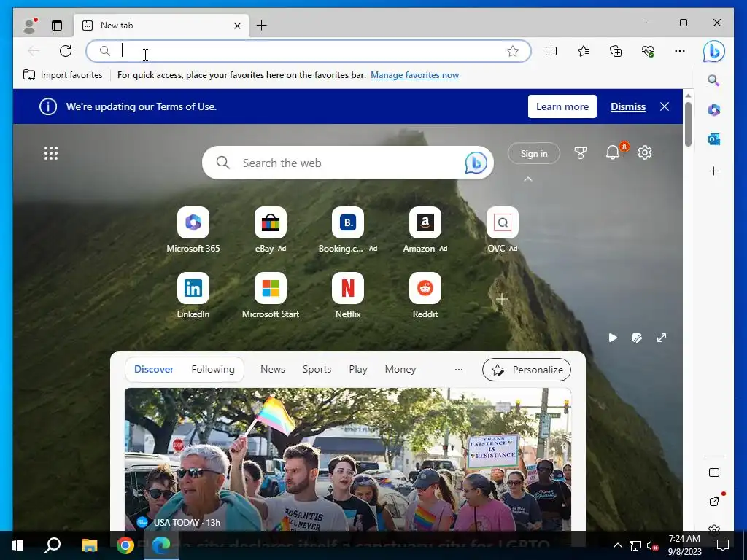Viewport: 747px width, 560px height.
Task: Open Outlook in the sidebar
Action: [x=713, y=139]
